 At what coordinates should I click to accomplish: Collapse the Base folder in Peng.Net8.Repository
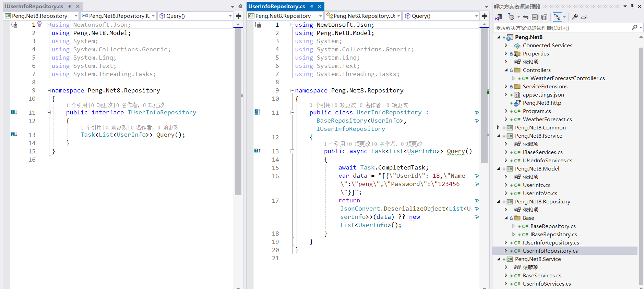pyautogui.click(x=506, y=218)
